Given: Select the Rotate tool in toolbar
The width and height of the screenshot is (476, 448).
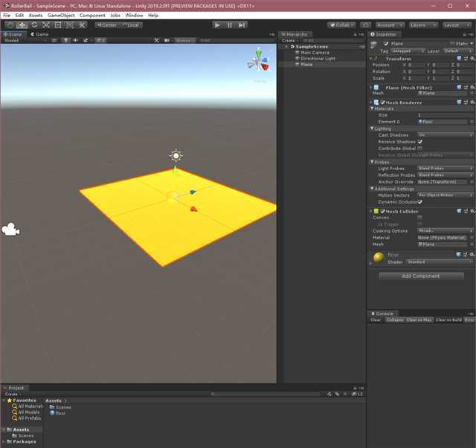Looking at the screenshot, I should [34, 25].
